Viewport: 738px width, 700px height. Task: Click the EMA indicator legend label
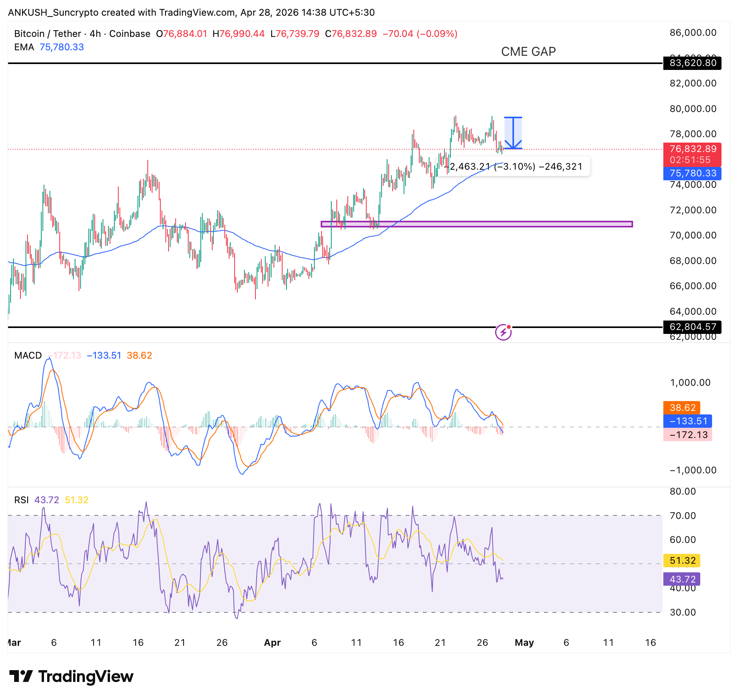(24, 47)
